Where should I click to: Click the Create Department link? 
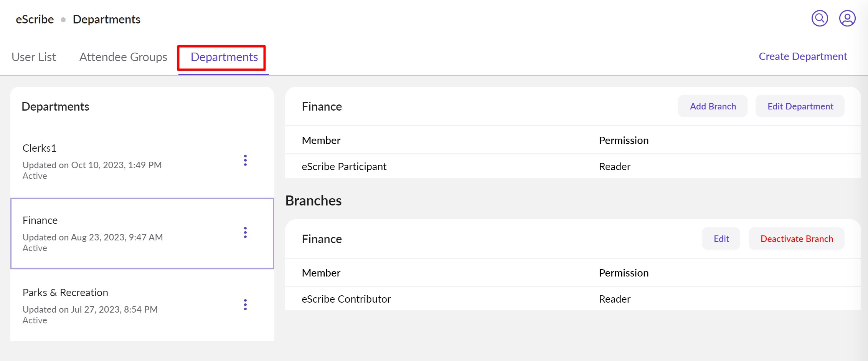click(803, 56)
